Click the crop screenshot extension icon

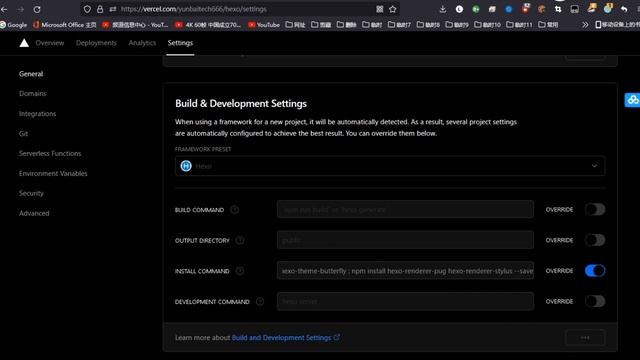558,9
